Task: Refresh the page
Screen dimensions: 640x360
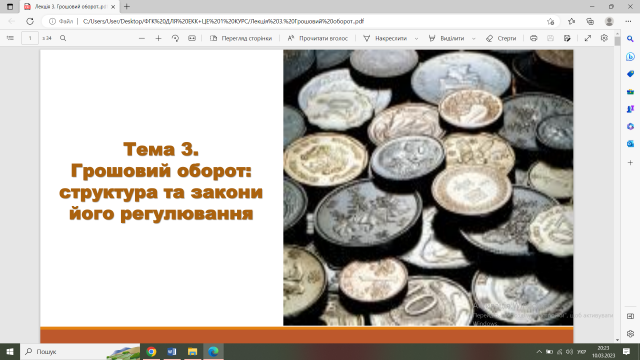Action: click(x=30, y=21)
